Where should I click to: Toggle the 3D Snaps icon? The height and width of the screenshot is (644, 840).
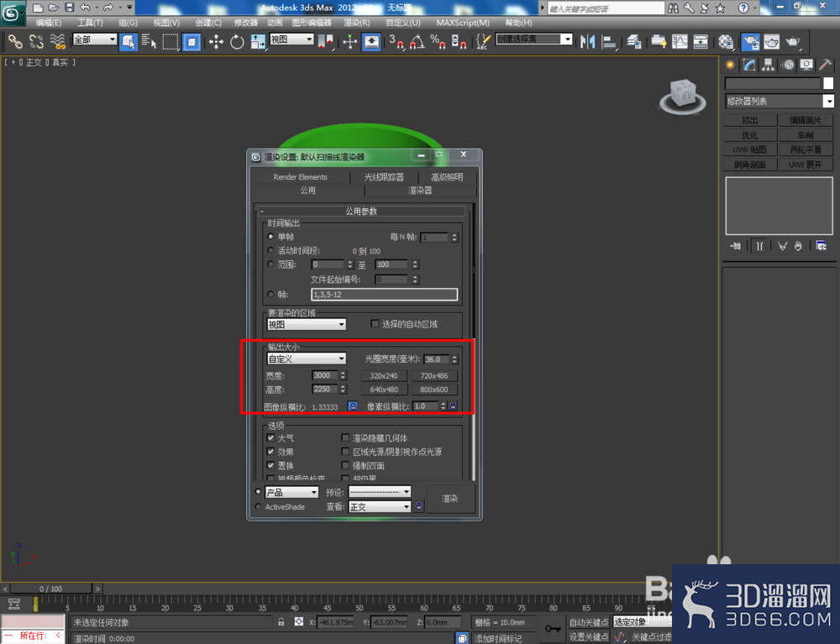[396, 42]
